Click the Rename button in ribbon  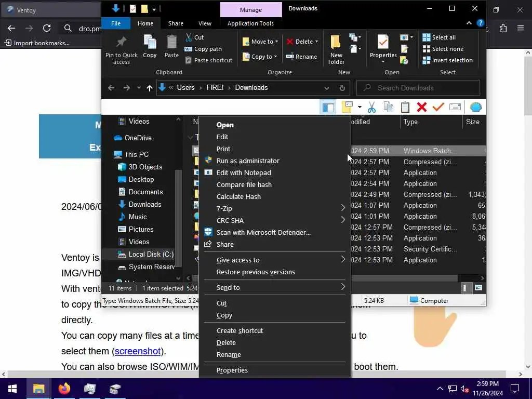tap(301, 57)
